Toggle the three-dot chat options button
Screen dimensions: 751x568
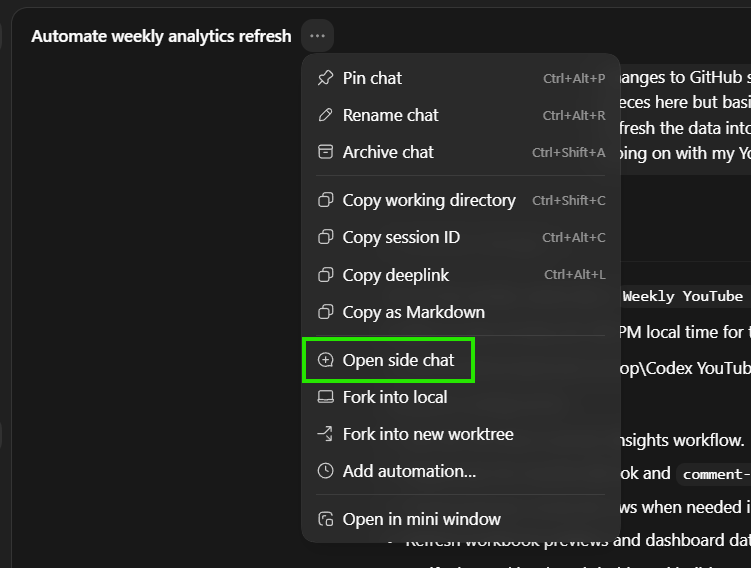tap(318, 36)
